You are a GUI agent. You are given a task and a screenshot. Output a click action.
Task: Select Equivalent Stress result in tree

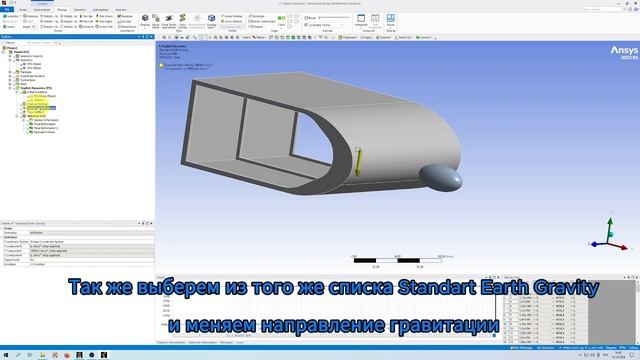click(x=44, y=132)
